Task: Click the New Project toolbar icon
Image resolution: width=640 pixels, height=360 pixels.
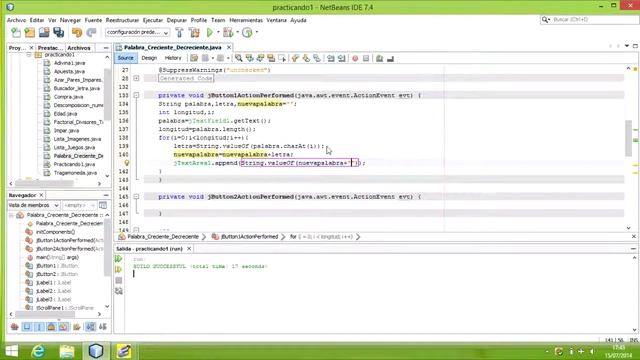Action: pyautogui.click(x=30, y=32)
